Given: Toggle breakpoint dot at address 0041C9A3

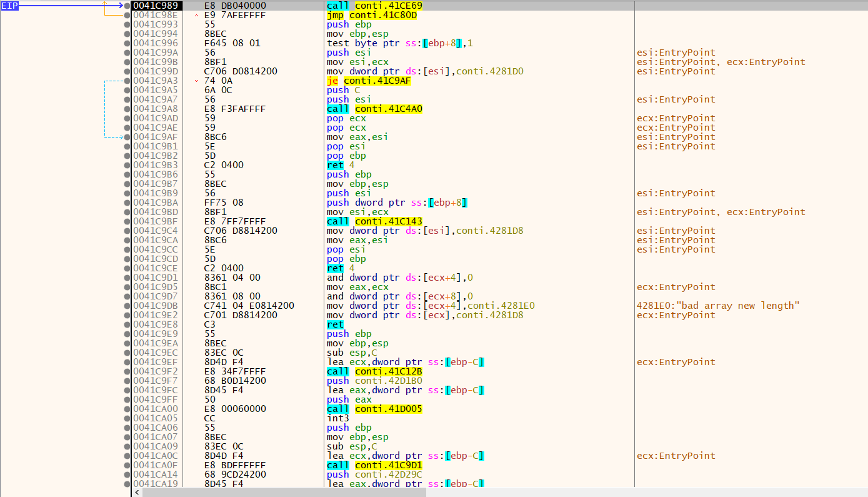Looking at the screenshot, I should click(127, 81).
